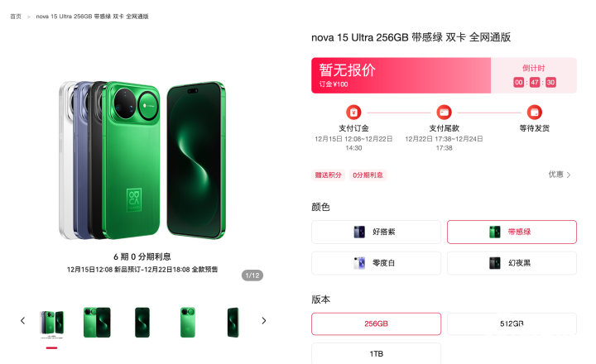This screenshot has height=364, width=596.
Task: Choose the 零度白 white color option
Action: (376, 263)
